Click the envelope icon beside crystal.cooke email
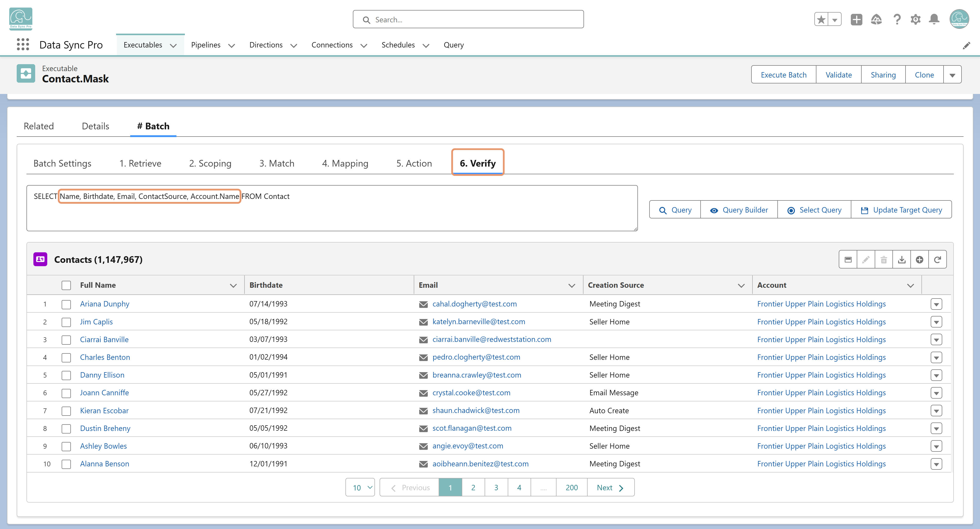The image size is (980, 529). point(423,393)
